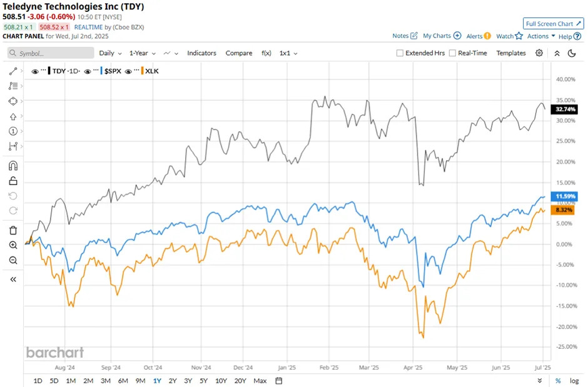Zoom out of the chart
This screenshot has width=588, height=387.
click(13, 260)
